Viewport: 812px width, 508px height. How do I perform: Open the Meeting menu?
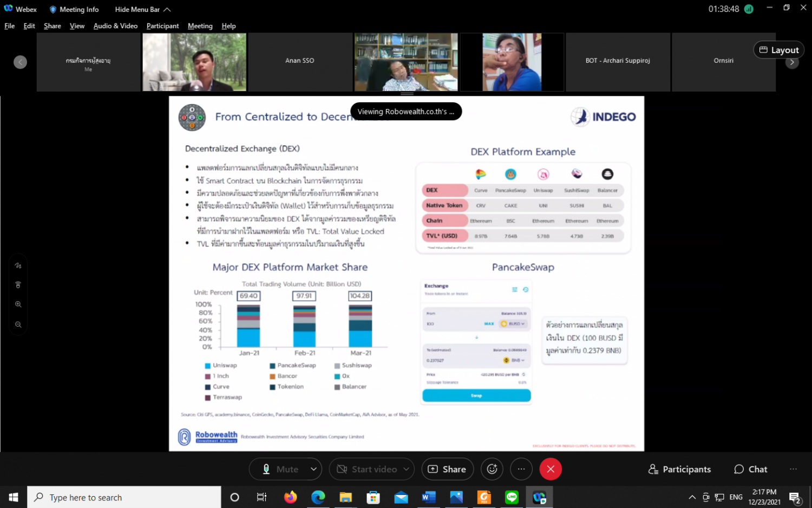click(200, 26)
